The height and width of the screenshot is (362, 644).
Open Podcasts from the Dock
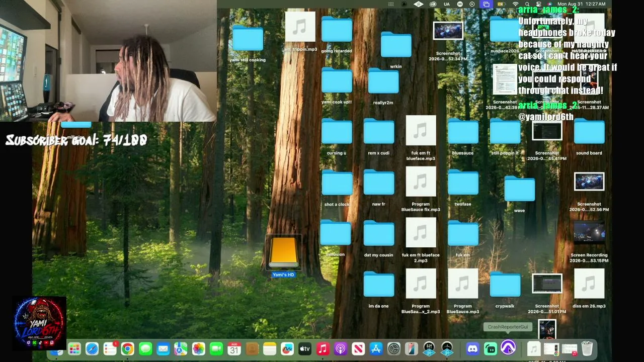[341, 348]
